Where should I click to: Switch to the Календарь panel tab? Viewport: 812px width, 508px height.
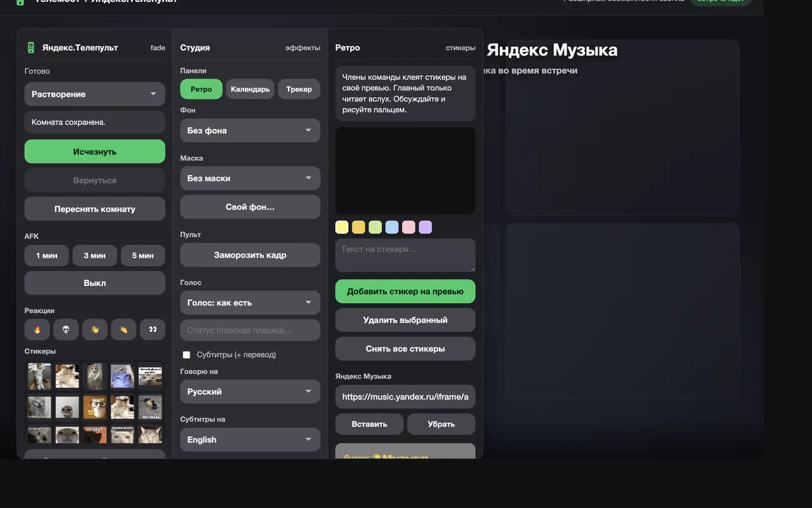click(250, 89)
